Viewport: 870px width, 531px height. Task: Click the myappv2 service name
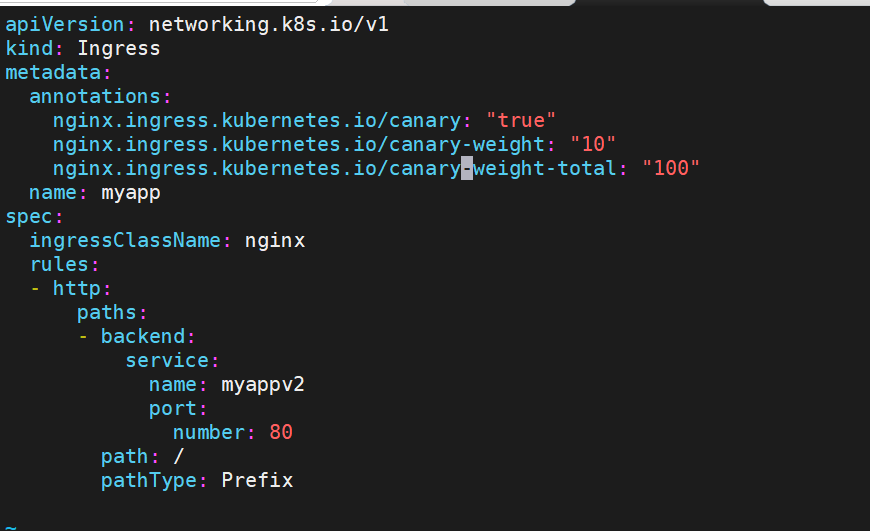(x=263, y=385)
